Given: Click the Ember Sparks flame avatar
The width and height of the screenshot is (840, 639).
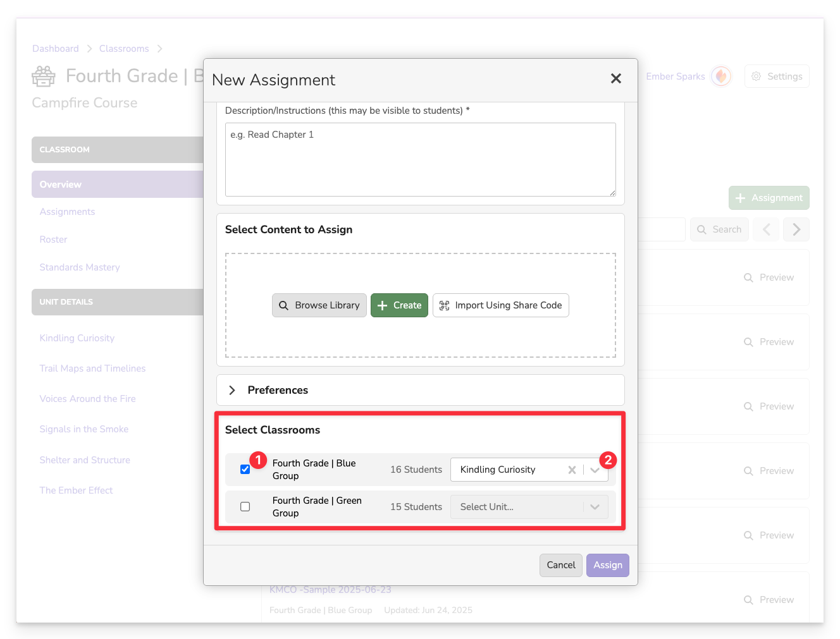Looking at the screenshot, I should coord(720,76).
